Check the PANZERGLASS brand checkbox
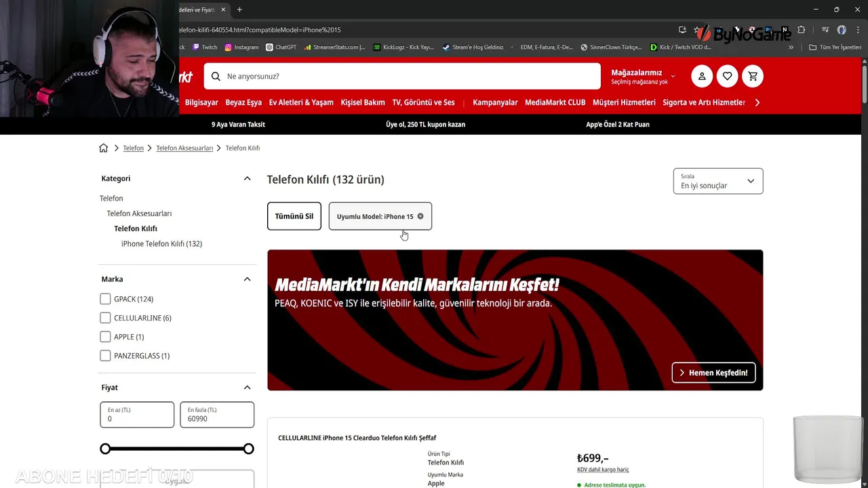 (105, 356)
